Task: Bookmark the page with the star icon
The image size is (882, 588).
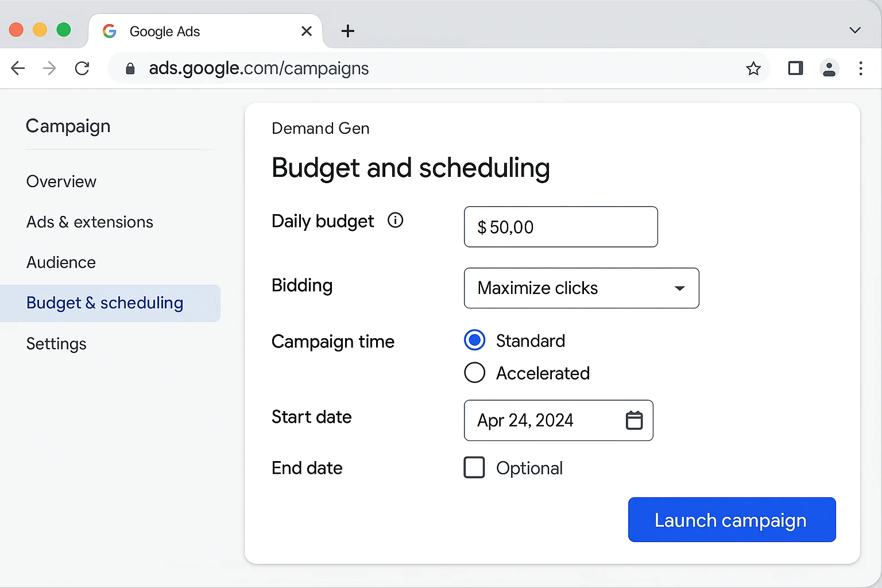Action: pos(753,68)
